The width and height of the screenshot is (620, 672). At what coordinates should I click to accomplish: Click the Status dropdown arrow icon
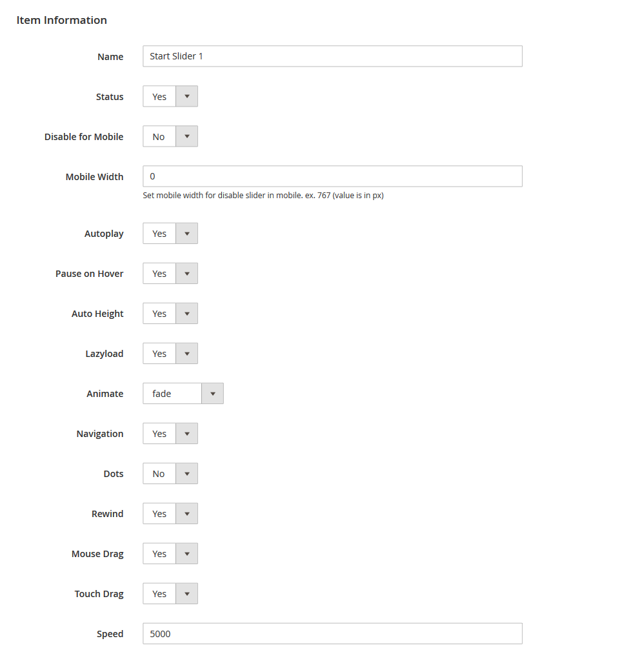[x=187, y=96]
